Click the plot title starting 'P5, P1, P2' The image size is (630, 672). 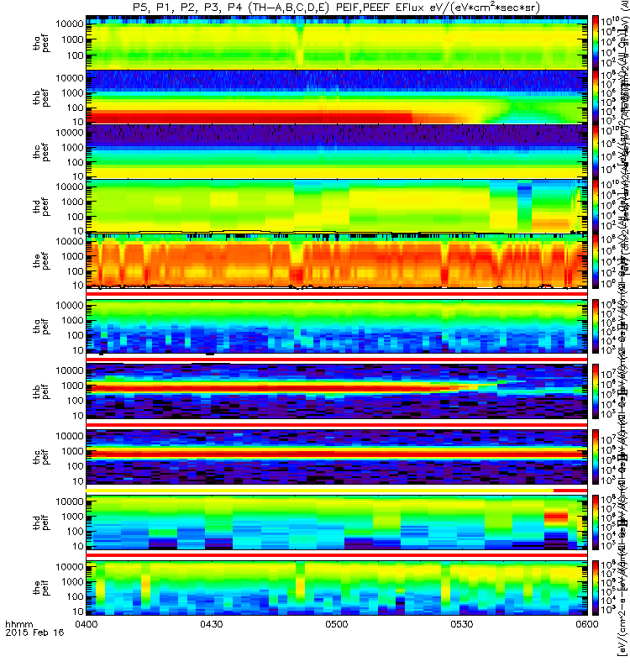pyautogui.click(x=337, y=8)
